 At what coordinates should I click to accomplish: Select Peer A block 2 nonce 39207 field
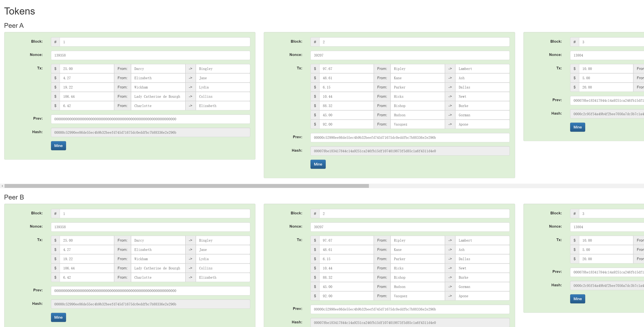click(x=410, y=55)
